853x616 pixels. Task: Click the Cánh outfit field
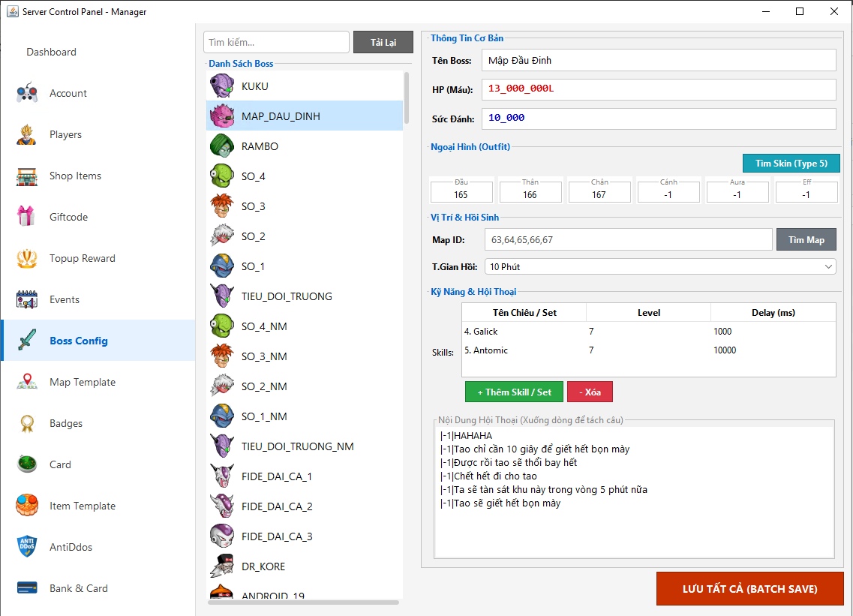(x=668, y=193)
